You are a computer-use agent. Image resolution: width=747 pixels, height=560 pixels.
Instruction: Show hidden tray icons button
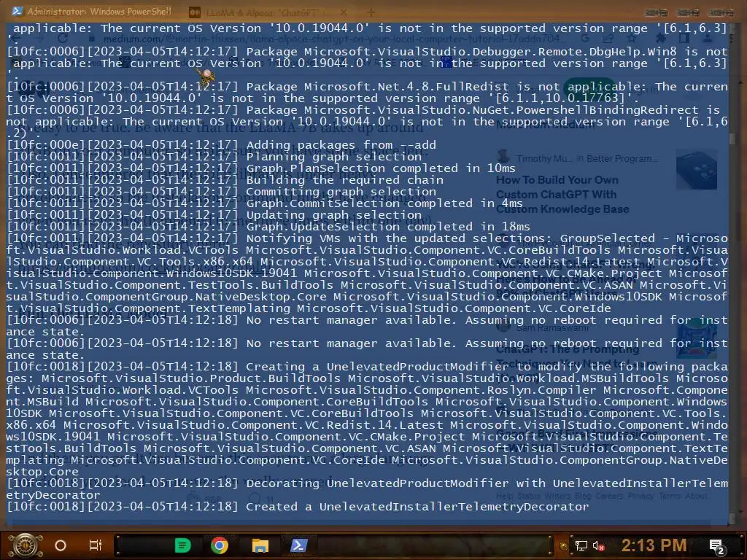click(564, 546)
